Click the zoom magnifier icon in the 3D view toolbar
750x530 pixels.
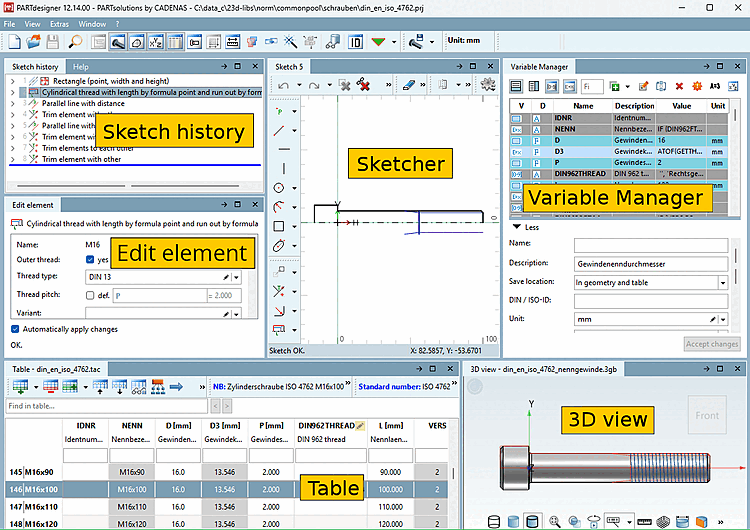[x=554, y=521]
